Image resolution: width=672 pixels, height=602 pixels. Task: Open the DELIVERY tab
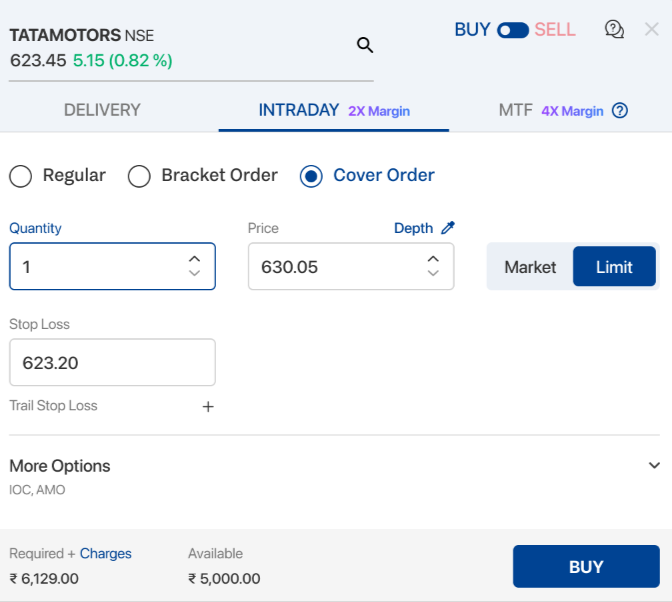(102, 110)
